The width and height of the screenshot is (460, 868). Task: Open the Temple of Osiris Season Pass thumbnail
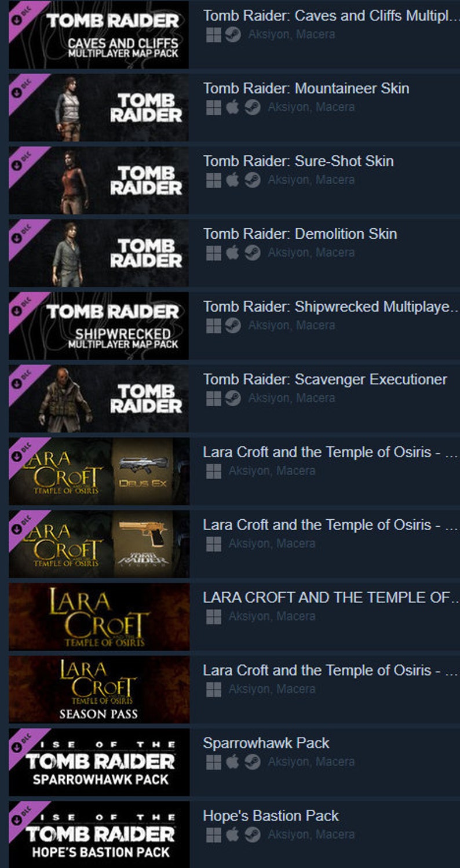point(98,689)
